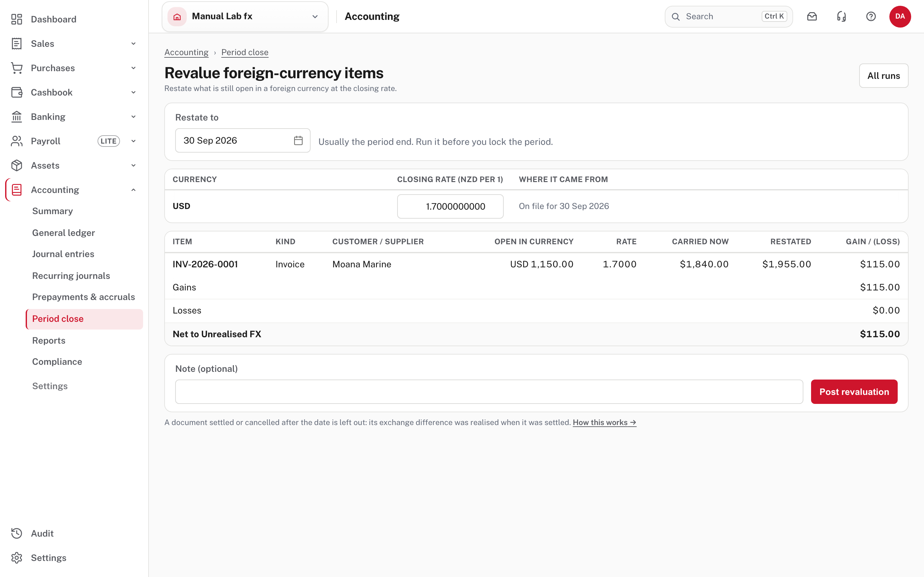Click the Post revaluation button
The image size is (924, 577).
(854, 391)
